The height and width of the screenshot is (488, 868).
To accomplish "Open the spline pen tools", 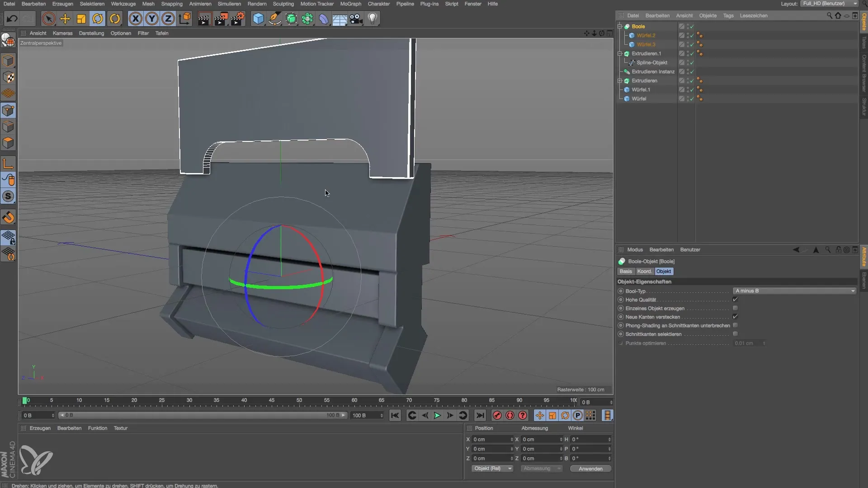I will (274, 19).
